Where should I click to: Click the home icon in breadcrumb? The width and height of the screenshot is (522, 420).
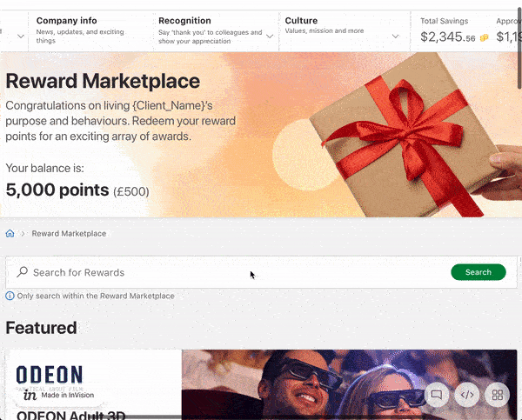pos(10,234)
